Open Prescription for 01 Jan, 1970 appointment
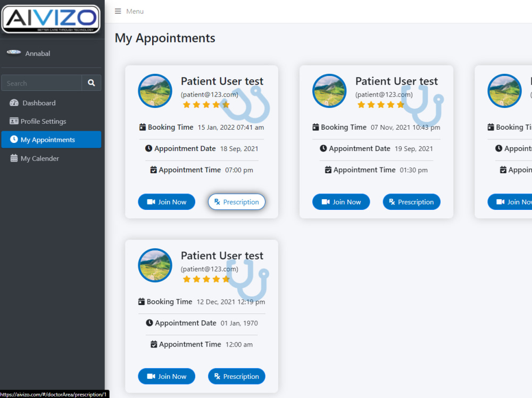This screenshot has width=532, height=398. (237, 376)
